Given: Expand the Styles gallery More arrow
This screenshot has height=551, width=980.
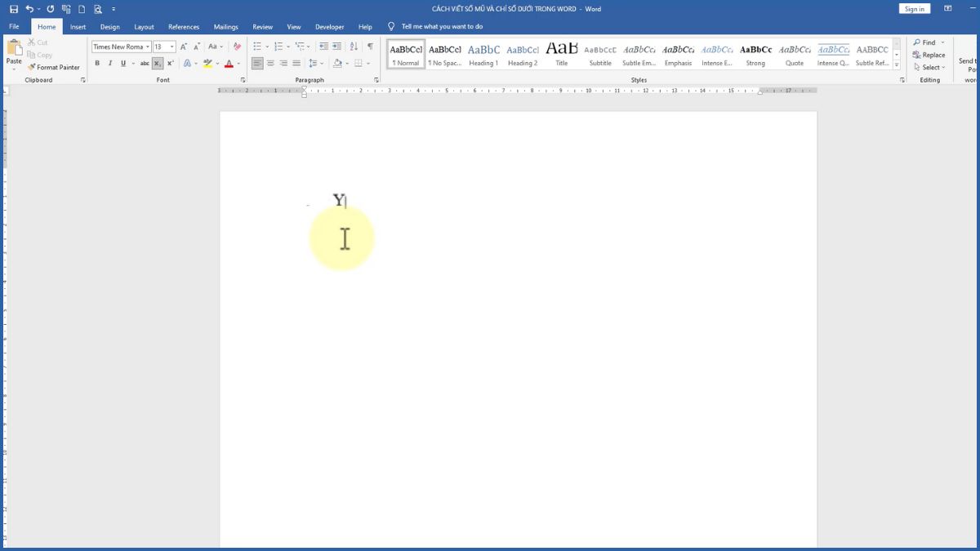Looking at the screenshot, I should [x=897, y=64].
